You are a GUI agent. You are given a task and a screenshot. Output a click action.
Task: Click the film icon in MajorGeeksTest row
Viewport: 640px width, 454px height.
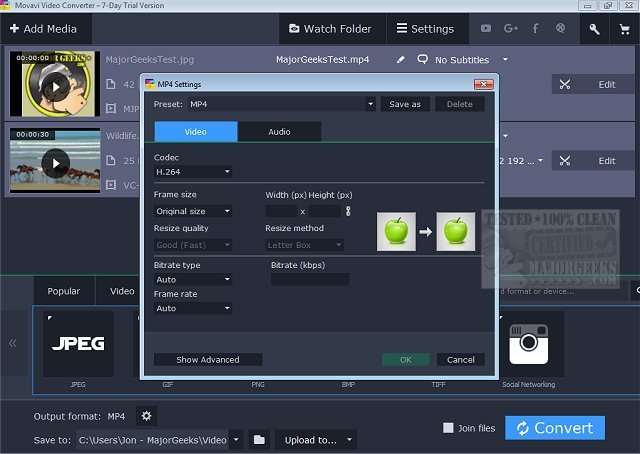tap(111, 109)
